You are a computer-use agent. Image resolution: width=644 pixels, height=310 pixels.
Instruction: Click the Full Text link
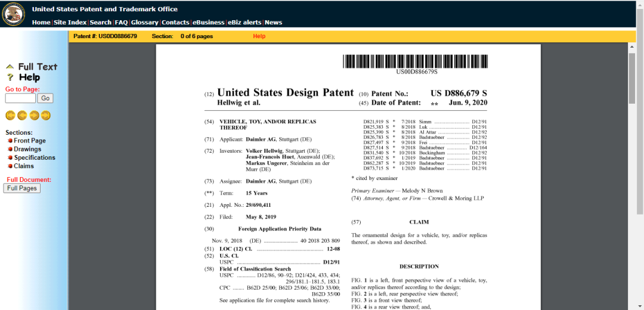tap(38, 67)
